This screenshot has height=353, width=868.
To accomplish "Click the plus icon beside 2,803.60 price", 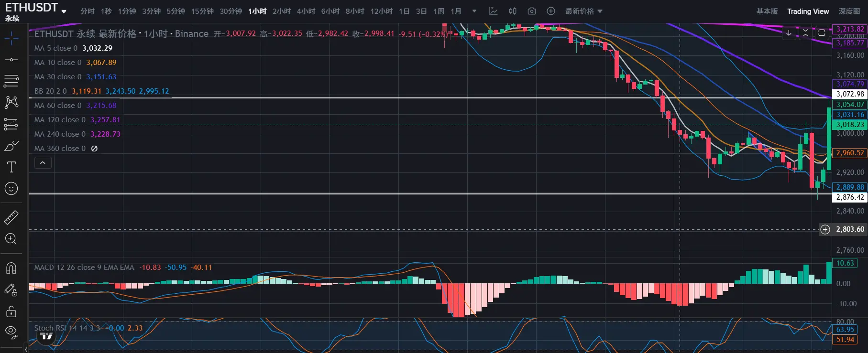I will pyautogui.click(x=825, y=229).
